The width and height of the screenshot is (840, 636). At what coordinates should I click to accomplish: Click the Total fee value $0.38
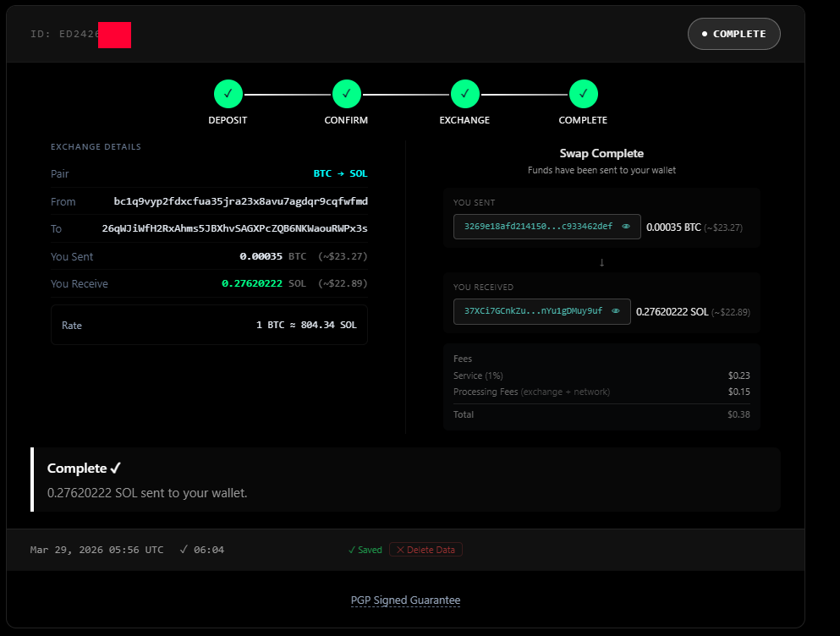pyautogui.click(x=738, y=414)
